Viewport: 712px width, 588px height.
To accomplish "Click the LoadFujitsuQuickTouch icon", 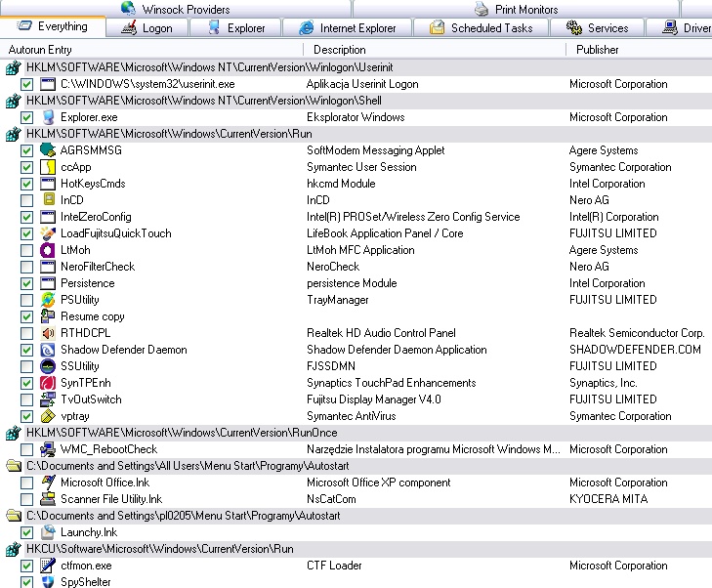I will coord(47,233).
